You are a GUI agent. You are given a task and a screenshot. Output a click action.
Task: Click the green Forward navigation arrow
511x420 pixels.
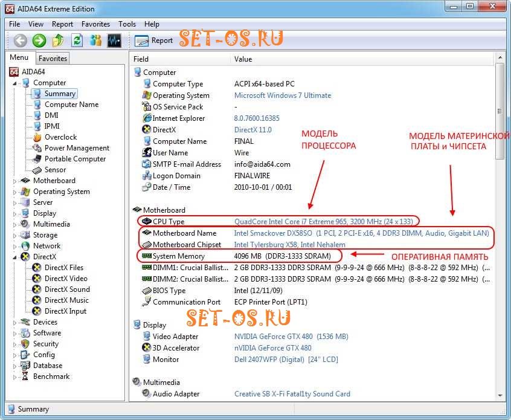[x=39, y=40]
